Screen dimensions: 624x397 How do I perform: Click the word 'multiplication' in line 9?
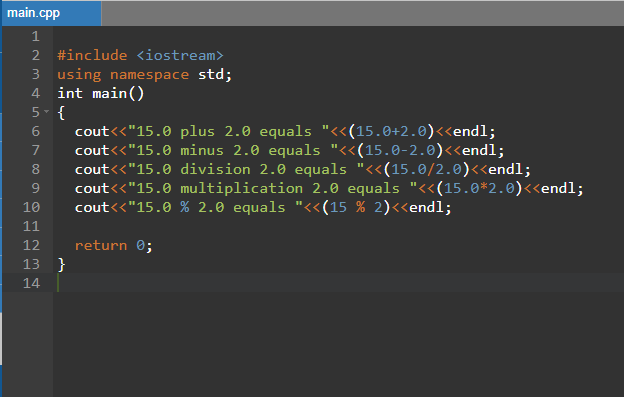pos(242,189)
